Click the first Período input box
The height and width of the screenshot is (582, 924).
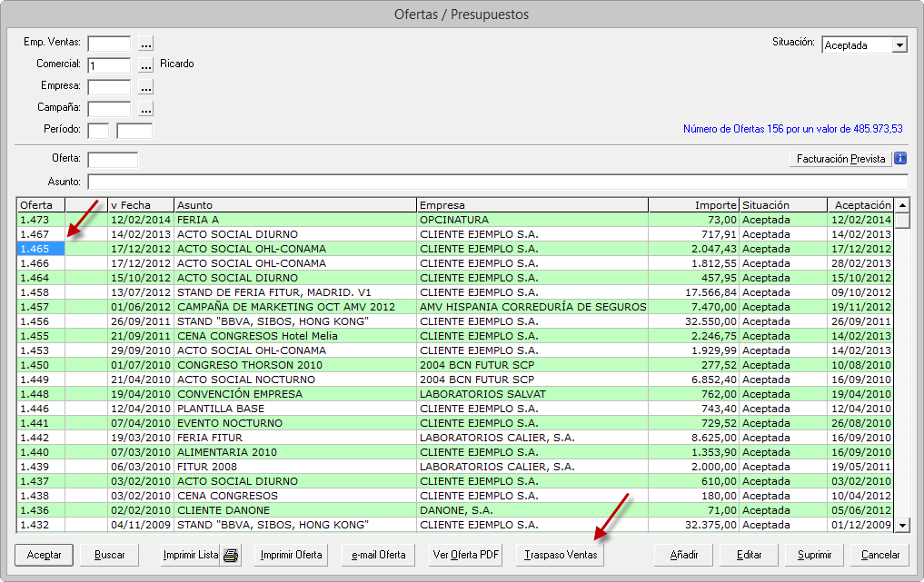coord(98,131)
